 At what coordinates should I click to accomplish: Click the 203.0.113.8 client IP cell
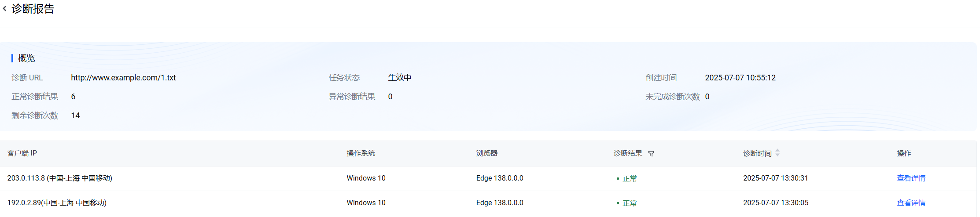(x=60, y=178)
